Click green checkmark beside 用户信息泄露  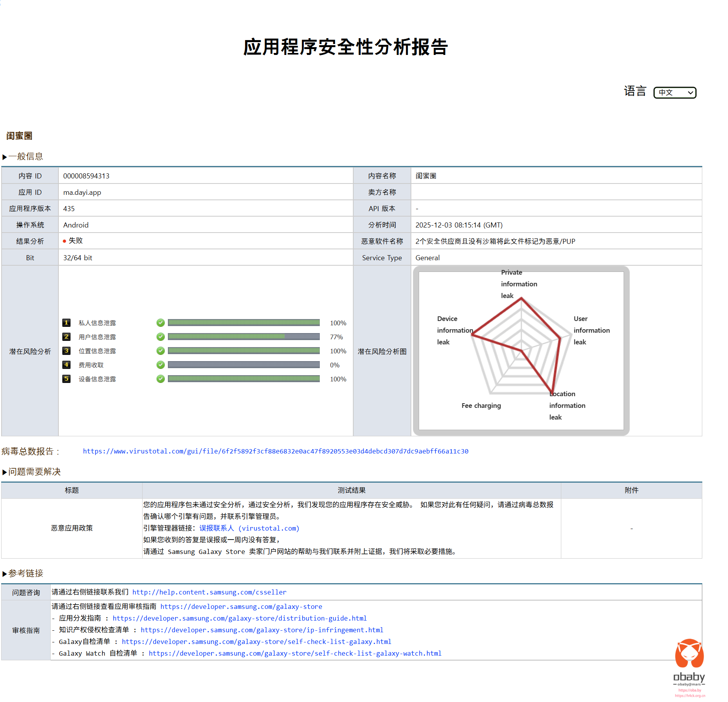click(x=160, y=337)
